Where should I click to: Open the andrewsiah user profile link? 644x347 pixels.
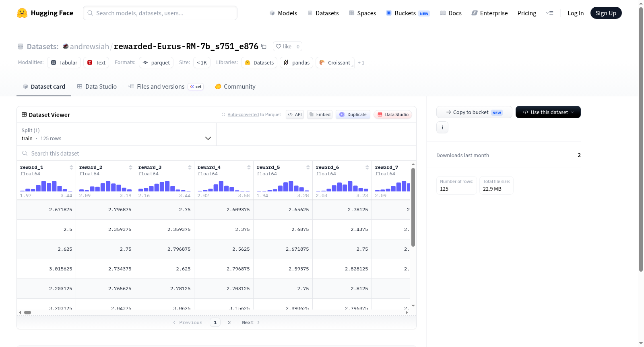(x=89, y=46)
